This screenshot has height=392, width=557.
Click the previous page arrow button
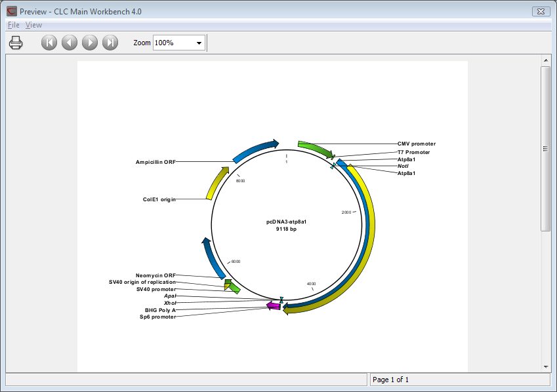click(70, 43)
